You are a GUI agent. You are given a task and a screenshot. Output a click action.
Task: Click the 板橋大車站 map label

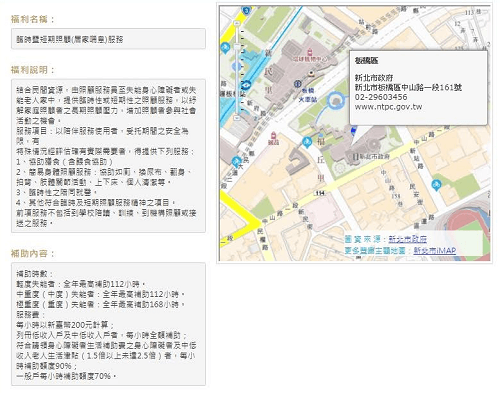[309, 95]
